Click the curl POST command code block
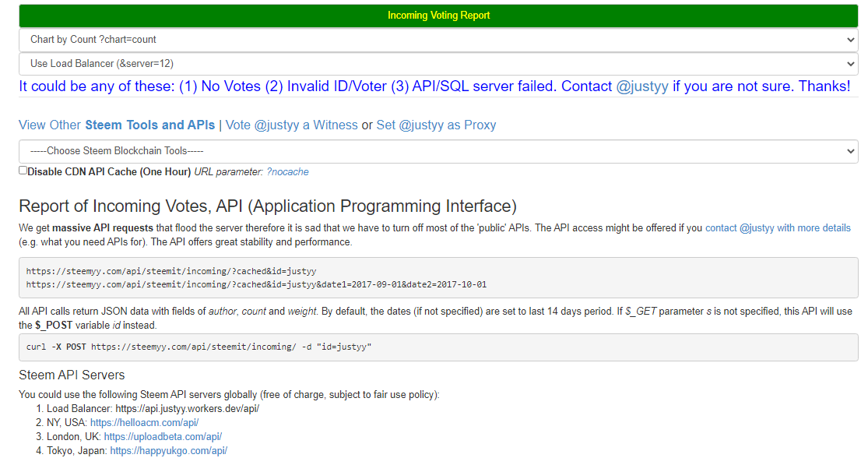 (x=438, y=347)
